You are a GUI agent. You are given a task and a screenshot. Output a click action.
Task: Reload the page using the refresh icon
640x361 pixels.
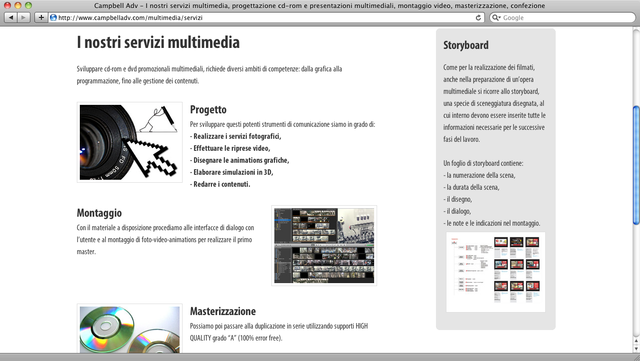click(478, 18)
